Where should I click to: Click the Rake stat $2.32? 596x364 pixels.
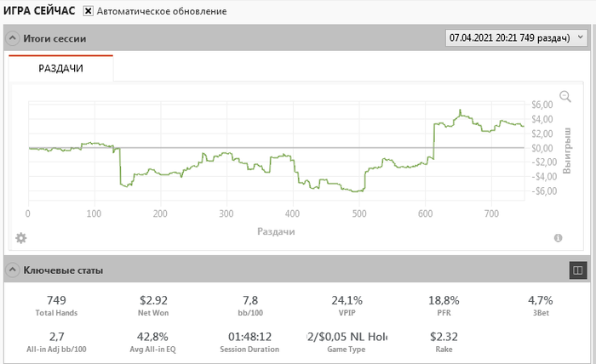point(443,336)
